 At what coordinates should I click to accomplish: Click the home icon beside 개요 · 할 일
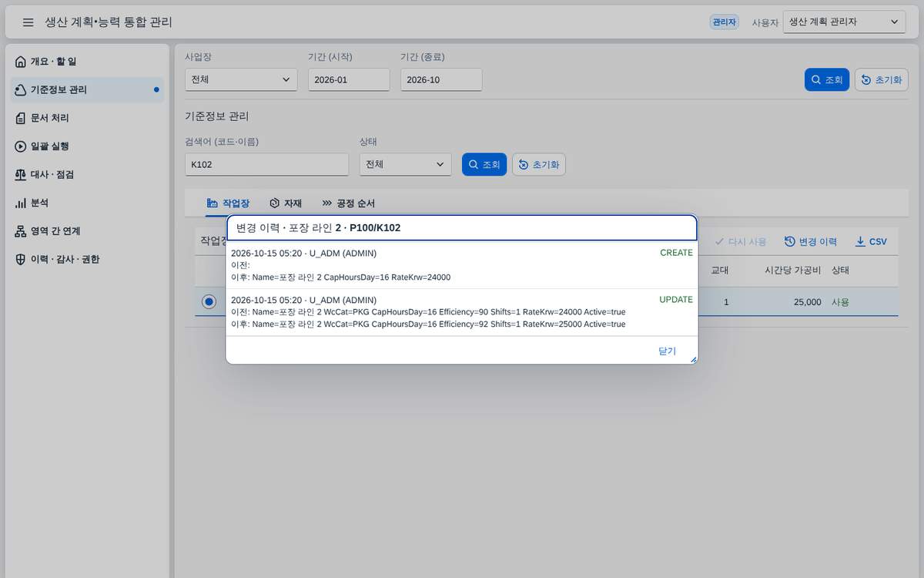(21, 62)
